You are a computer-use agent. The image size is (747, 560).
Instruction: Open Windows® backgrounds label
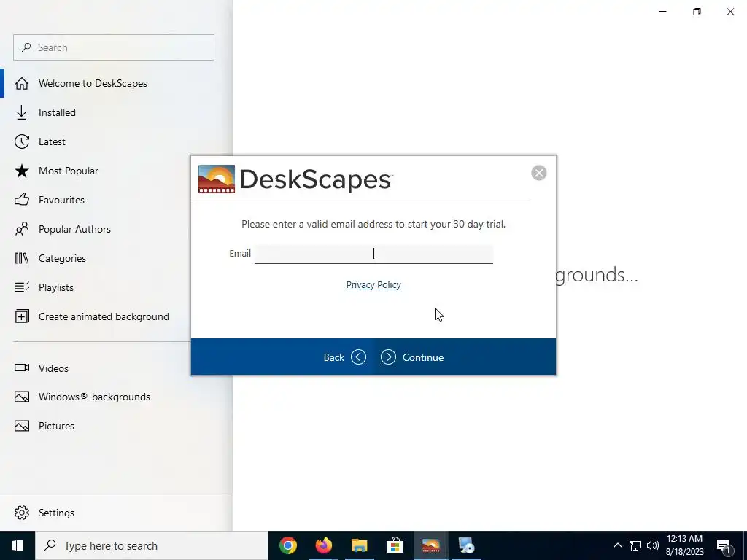[x=94, y=397]
